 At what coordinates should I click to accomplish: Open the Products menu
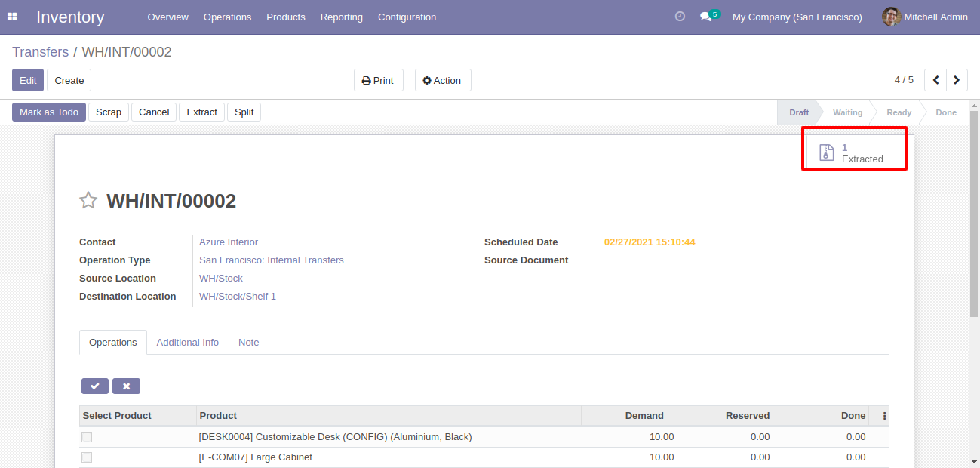pyautogui.click(x=286, y=17)
